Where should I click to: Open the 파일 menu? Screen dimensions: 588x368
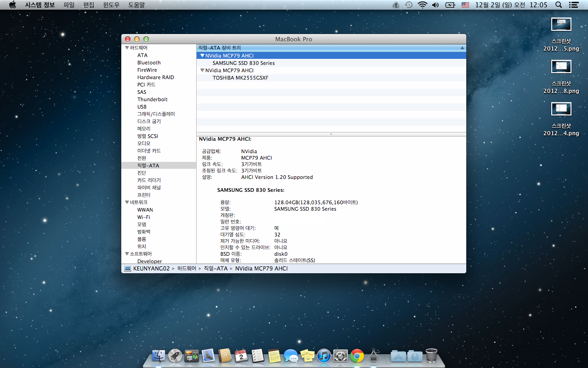69,5
